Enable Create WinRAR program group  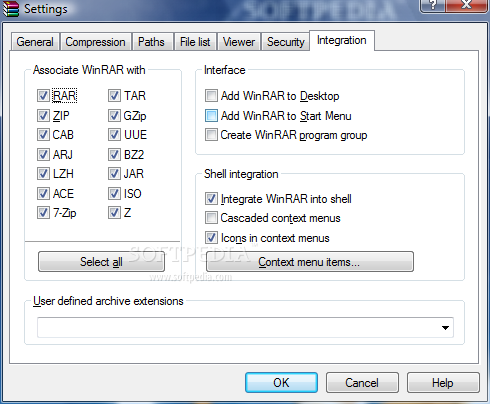[x=211, y=135]
